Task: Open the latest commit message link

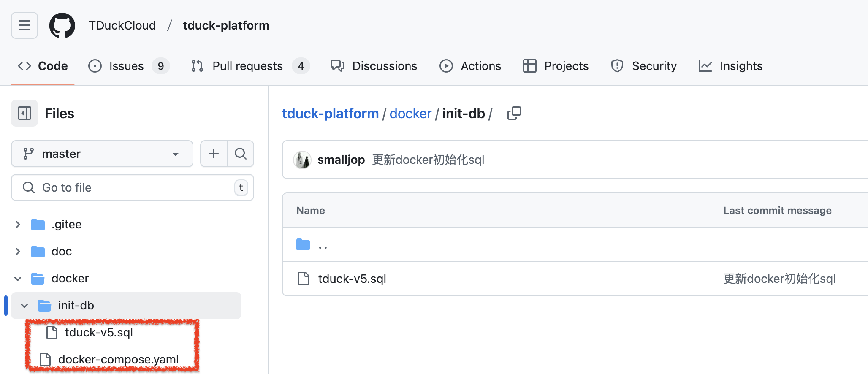Action: click(428, 160)
